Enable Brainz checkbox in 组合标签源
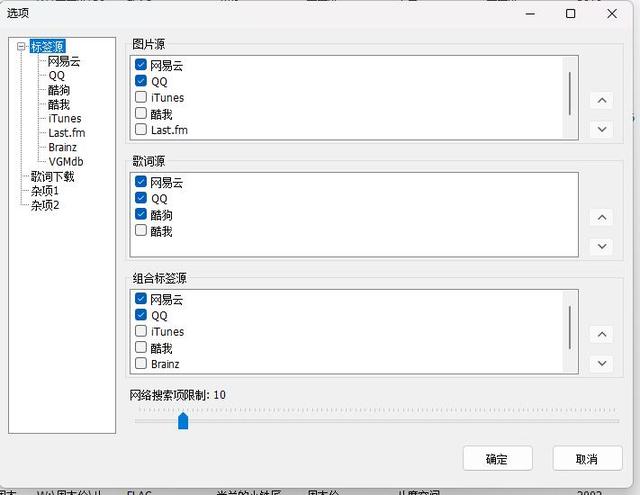Viewport: 640px width, 495px height. tap(141, 363)
